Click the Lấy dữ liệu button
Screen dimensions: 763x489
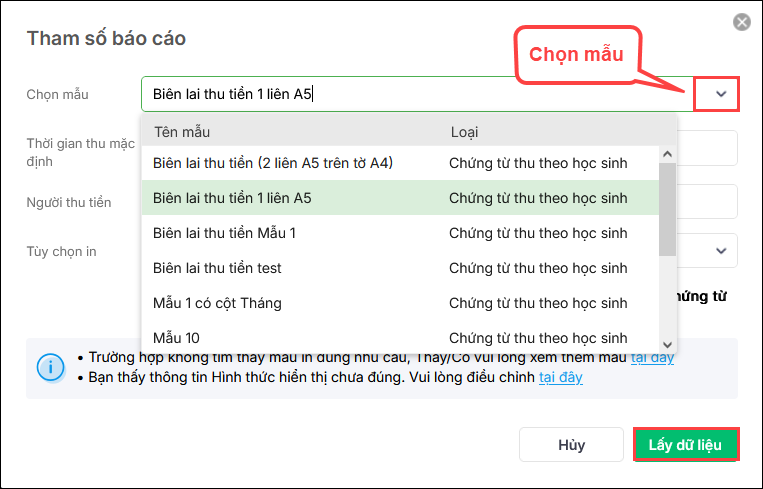pos(686,445)
